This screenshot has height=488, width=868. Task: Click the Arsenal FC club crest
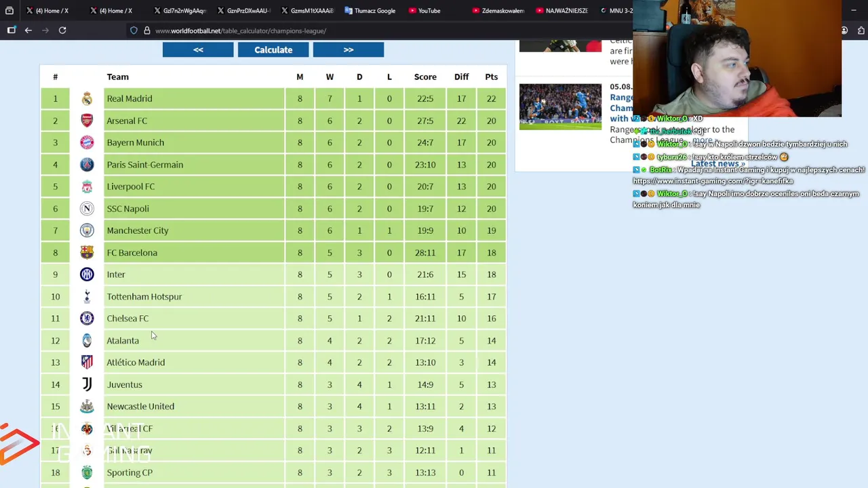[x=87, y=121]
